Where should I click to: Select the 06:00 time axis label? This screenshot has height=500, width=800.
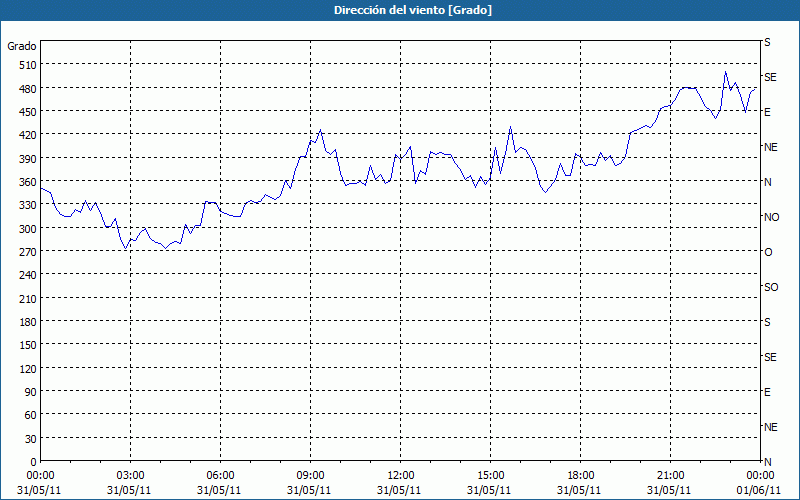point(221,475)
